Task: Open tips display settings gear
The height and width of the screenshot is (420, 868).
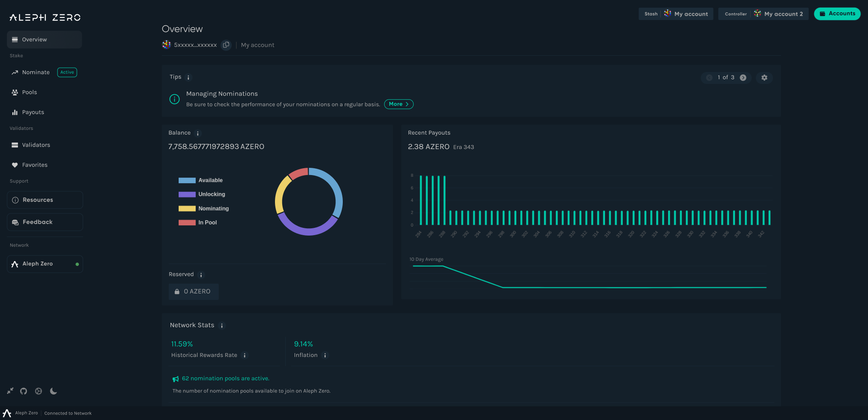Action: pos(764,78)
